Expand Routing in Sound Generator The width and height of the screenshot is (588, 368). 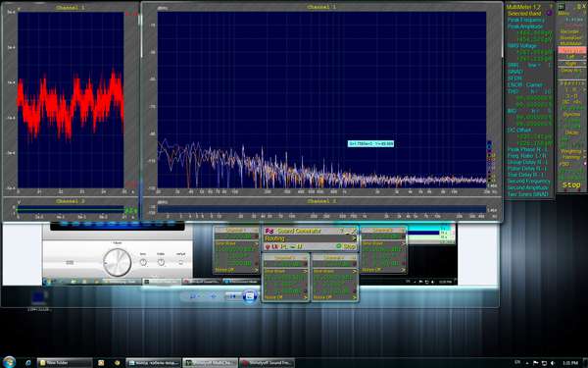[311, 238]
